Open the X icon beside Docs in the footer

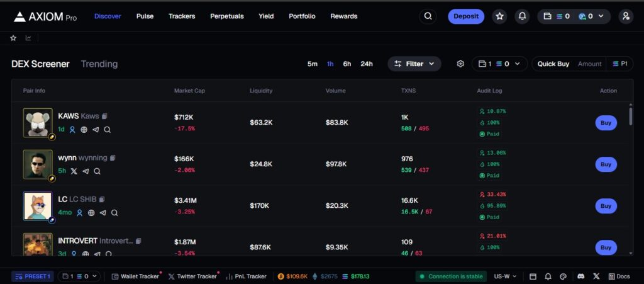pyautogui.click(x=596, y=276)
